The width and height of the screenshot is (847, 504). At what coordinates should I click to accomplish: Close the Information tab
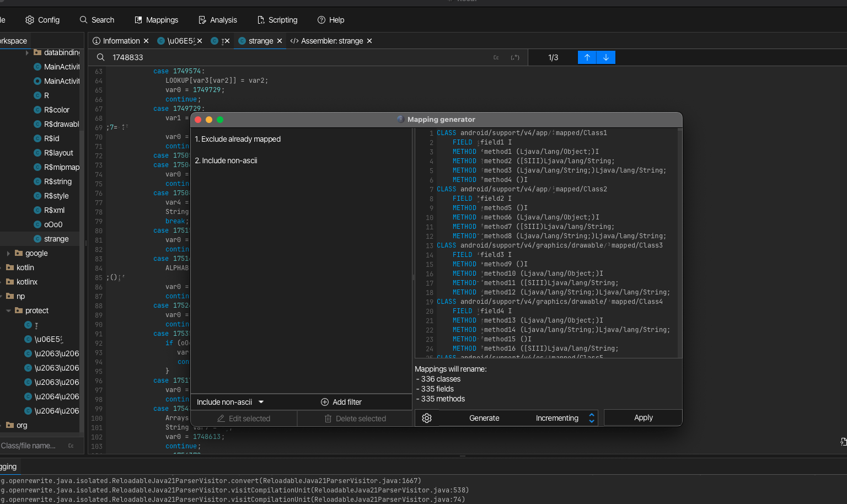[x=146, y=41]
